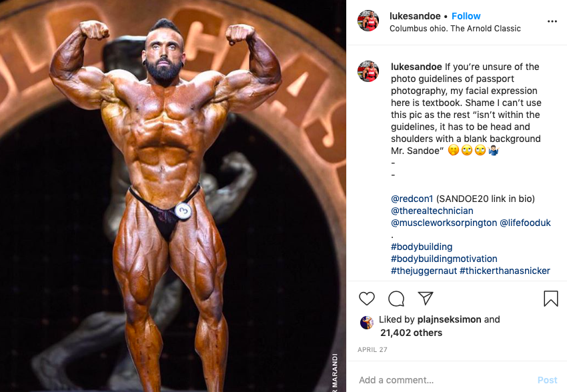Open Columbus ohio Arnold Classic location

point(455,29)
